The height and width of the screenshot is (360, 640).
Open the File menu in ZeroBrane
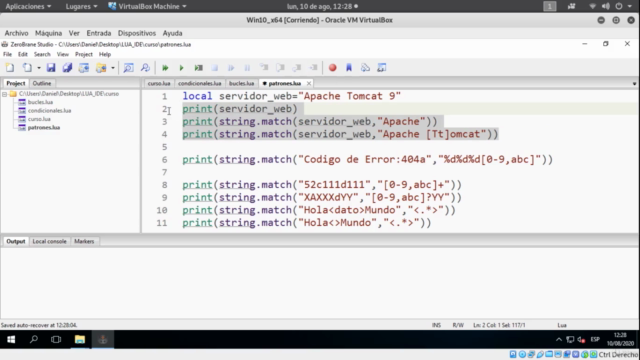coord(7,54)
